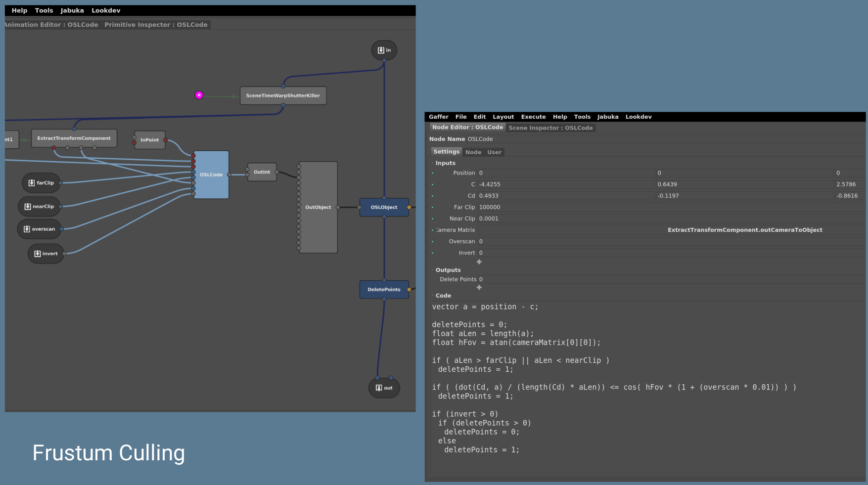
Task: Select the OutInt node
Action: tap(262, 172)
